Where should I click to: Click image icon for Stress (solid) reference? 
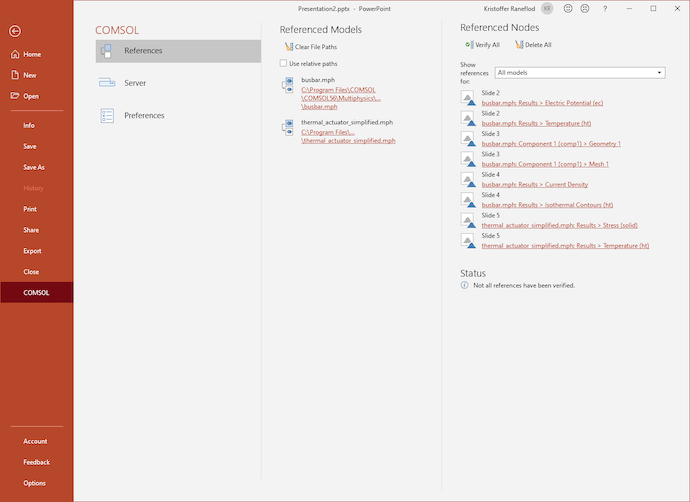tap(468, 220)
